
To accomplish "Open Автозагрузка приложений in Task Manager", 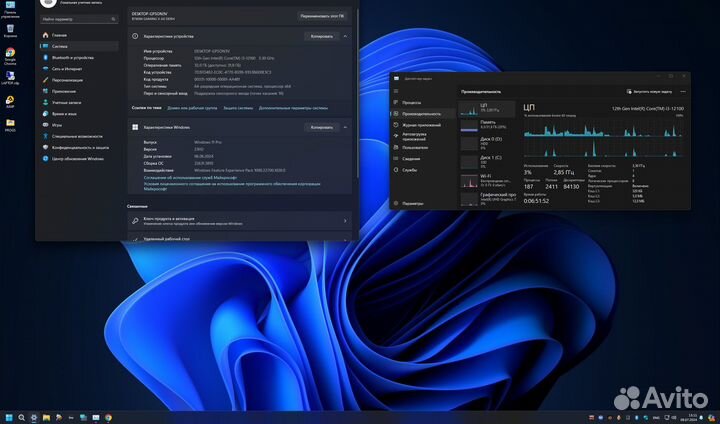I will [422, 136].
